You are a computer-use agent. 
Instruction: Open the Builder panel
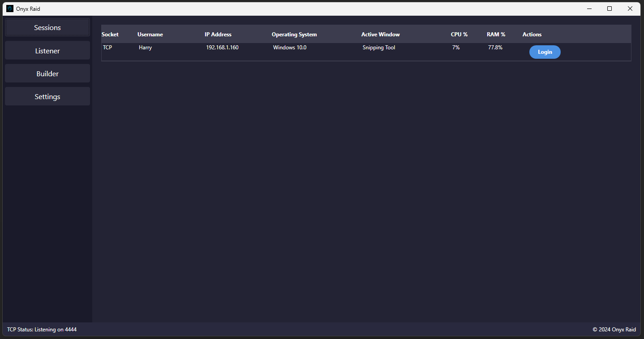tap(47, 73)
